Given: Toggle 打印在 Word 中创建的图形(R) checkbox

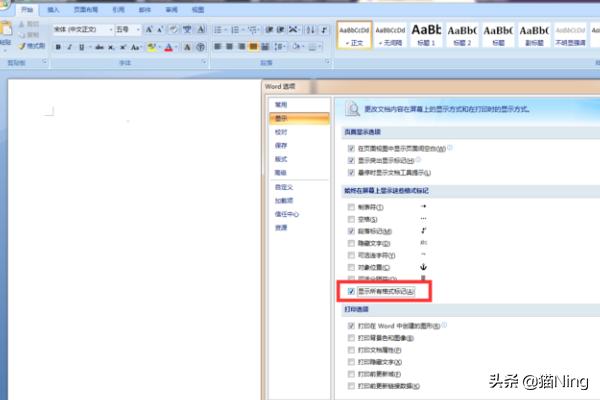Looking at the screenshot, I should 351,326.
